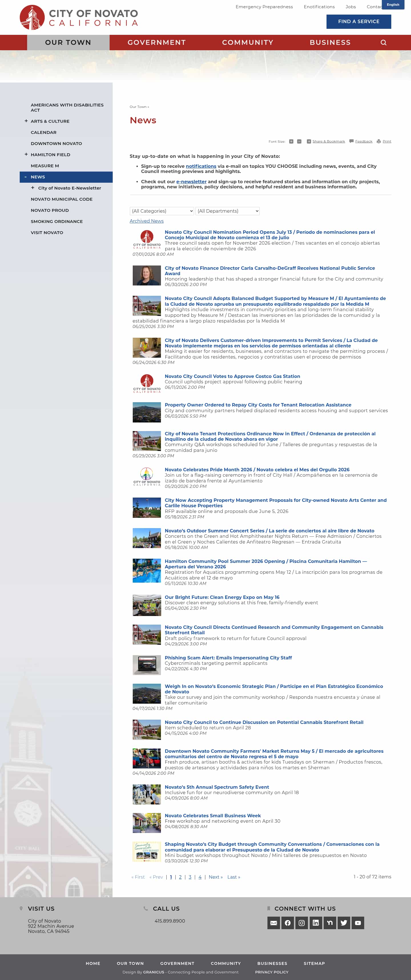Open Phishing Scam Alert news article

coord(228,658)
